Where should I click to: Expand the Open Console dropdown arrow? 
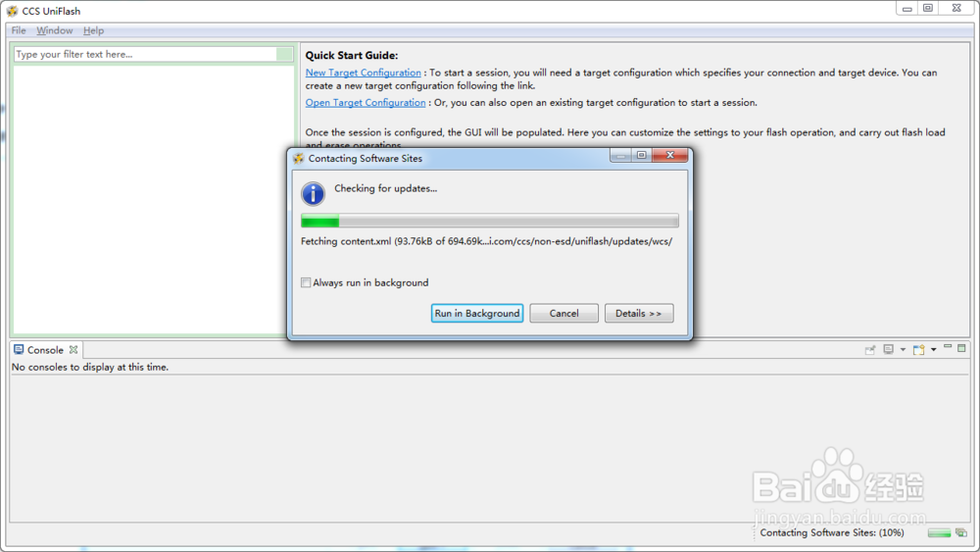tap(934, 349)
